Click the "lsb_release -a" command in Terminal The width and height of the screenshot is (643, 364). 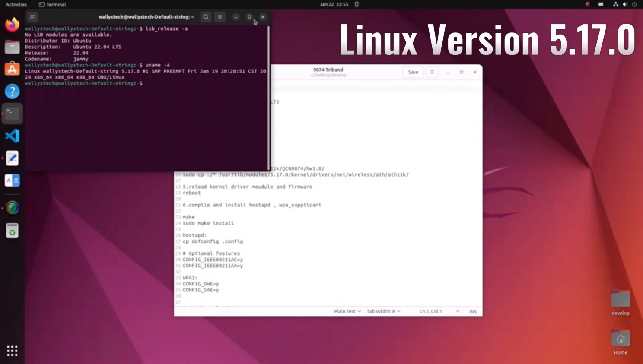tap(166, 28)
